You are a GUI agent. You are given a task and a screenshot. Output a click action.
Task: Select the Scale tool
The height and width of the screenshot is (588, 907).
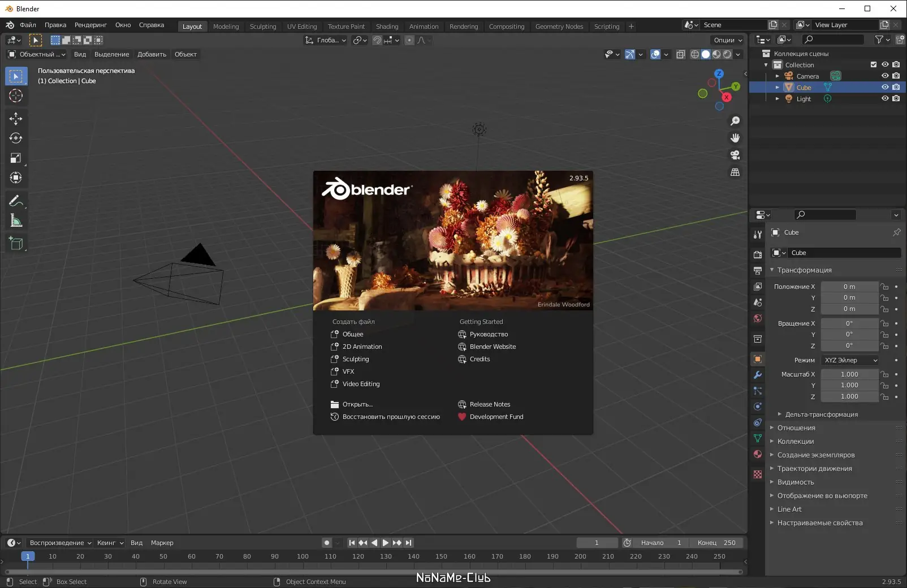[16, 158]
